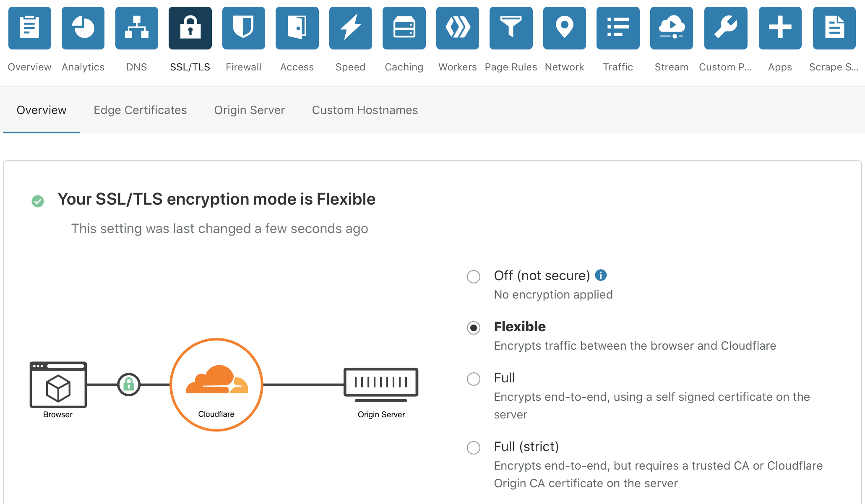
Task: Switch to the Origin Server tab
Action: 249,110
